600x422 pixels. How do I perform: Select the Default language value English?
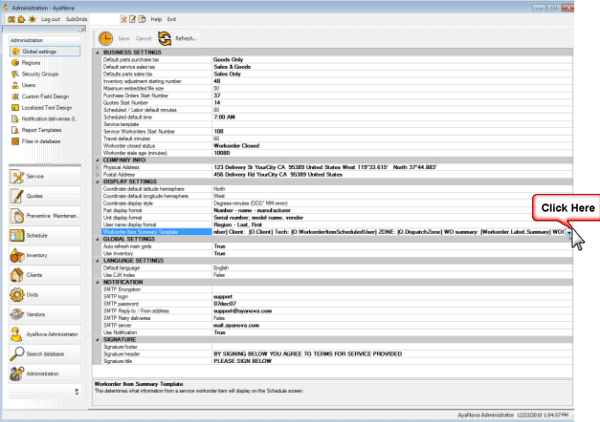click(x=392, y=268)
